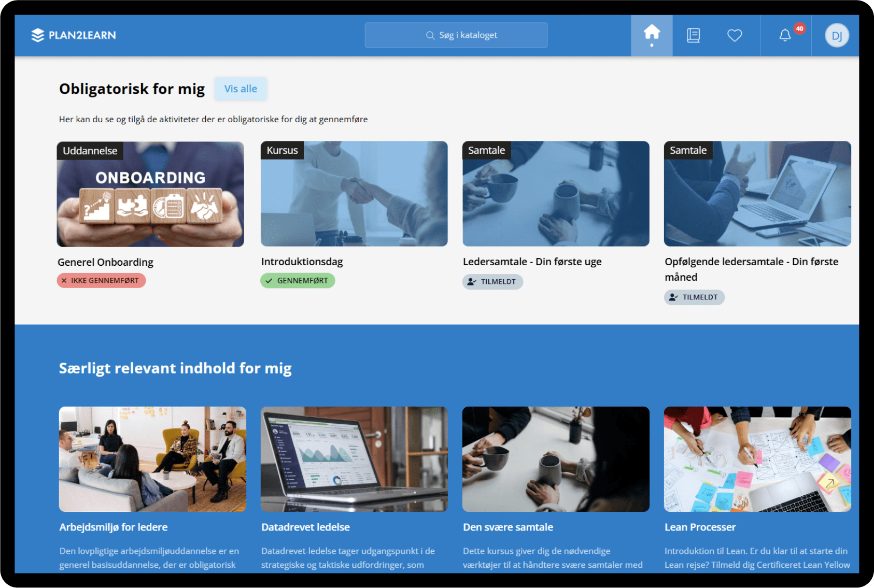
Task: Click the Gennemført status badge
Action: pos(298,281)
